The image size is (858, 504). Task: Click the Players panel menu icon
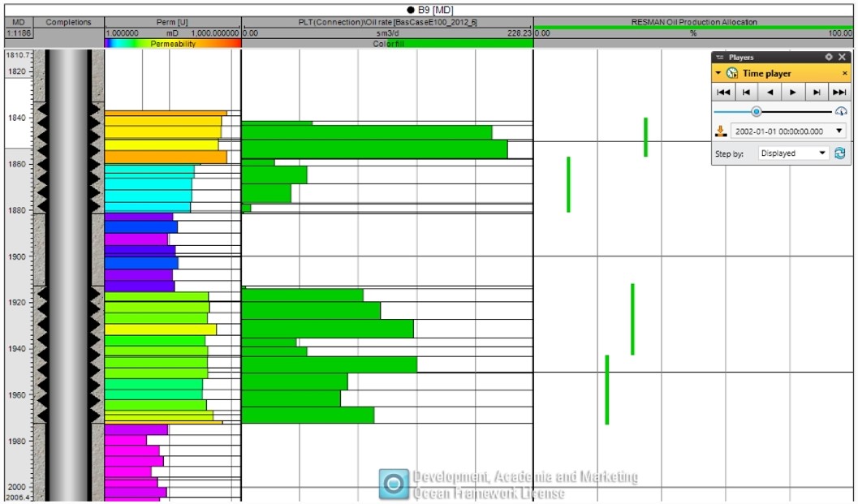[x=719, y=58]
